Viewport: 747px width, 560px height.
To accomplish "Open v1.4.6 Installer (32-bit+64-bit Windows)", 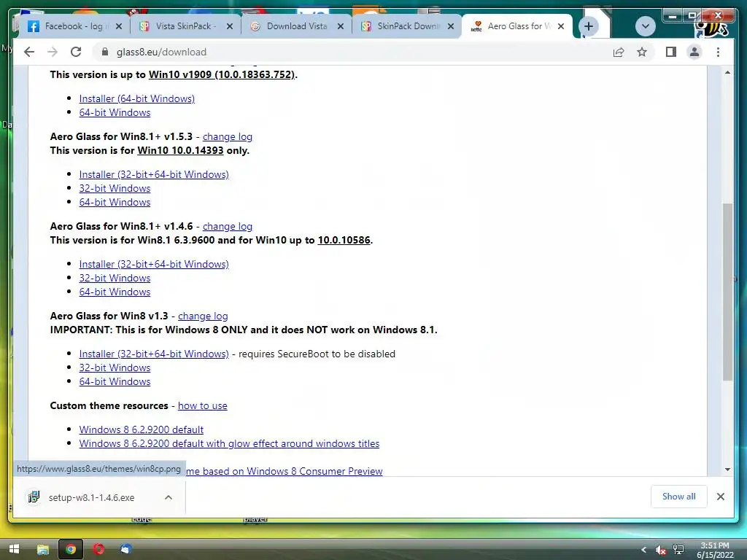I will click(154, 264).
